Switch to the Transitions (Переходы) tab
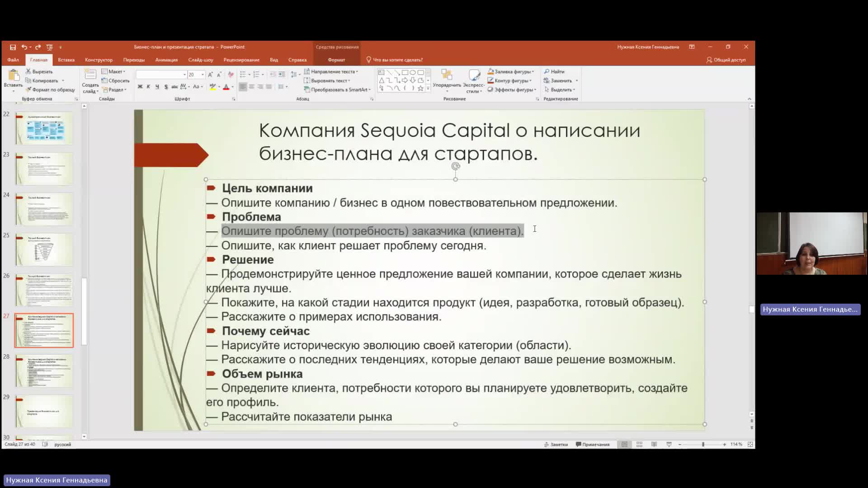 (134, 60)
